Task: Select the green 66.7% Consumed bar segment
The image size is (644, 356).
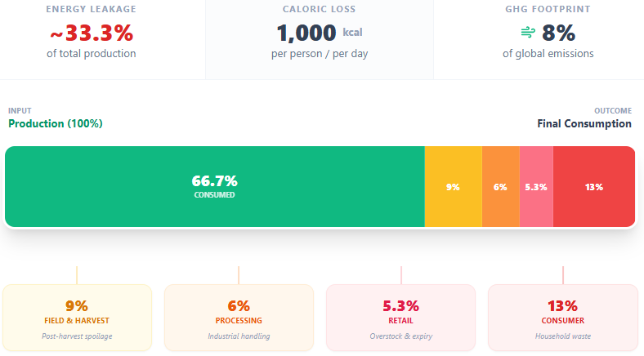Action: [214, 186]
